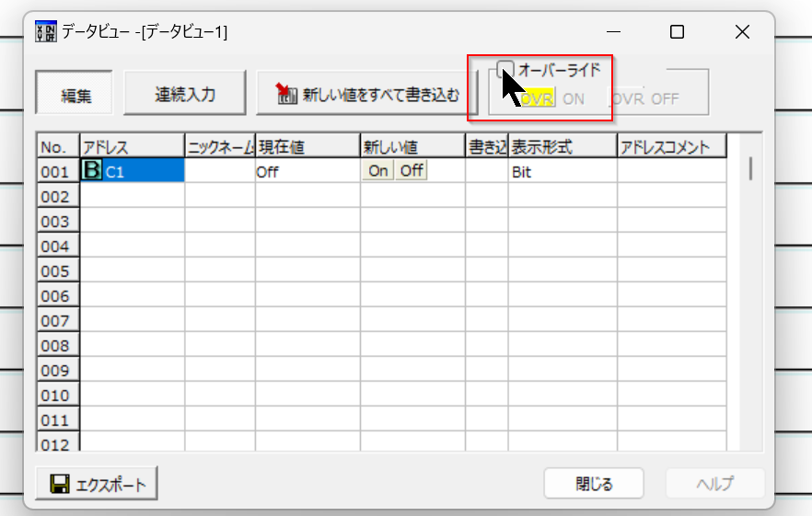Click the current value Off cell in row 001

(x=307, y=170)
